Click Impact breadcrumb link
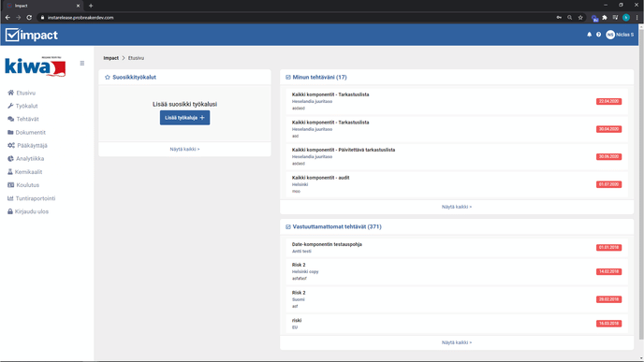 tap(110, 58)
